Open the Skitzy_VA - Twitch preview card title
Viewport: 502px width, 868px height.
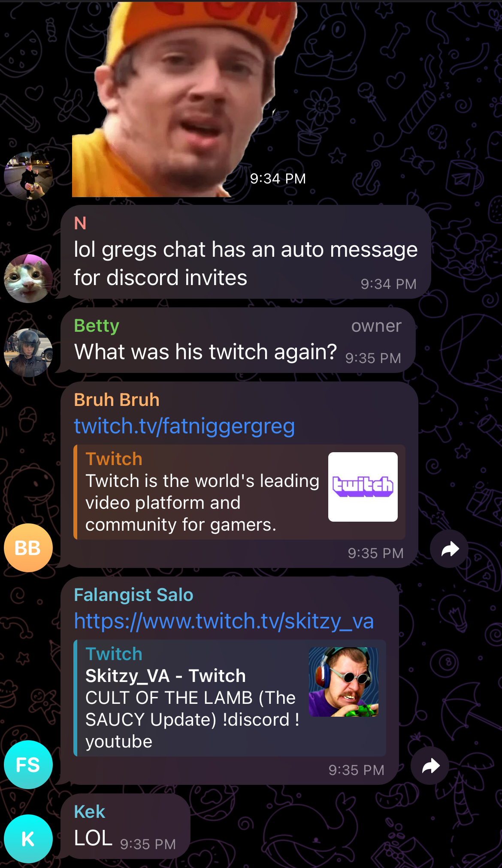pyautogui.click(x=166, y=676)
